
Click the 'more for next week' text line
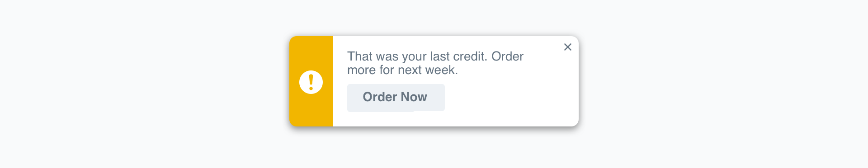pos(402,70)
